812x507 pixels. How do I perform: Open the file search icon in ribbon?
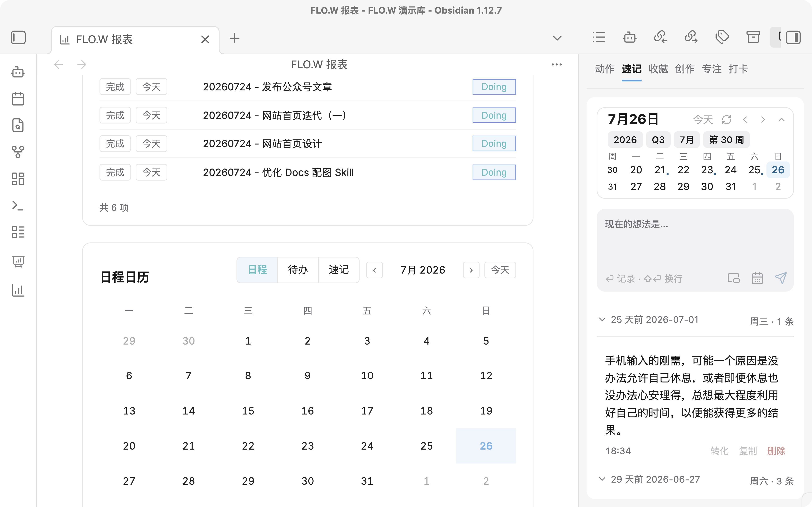click(x=18, y=125)
